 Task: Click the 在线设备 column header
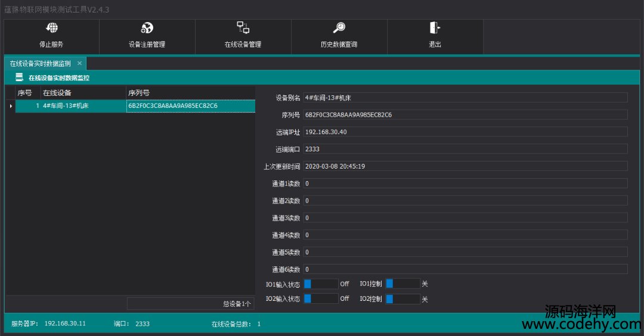point(82,93)
